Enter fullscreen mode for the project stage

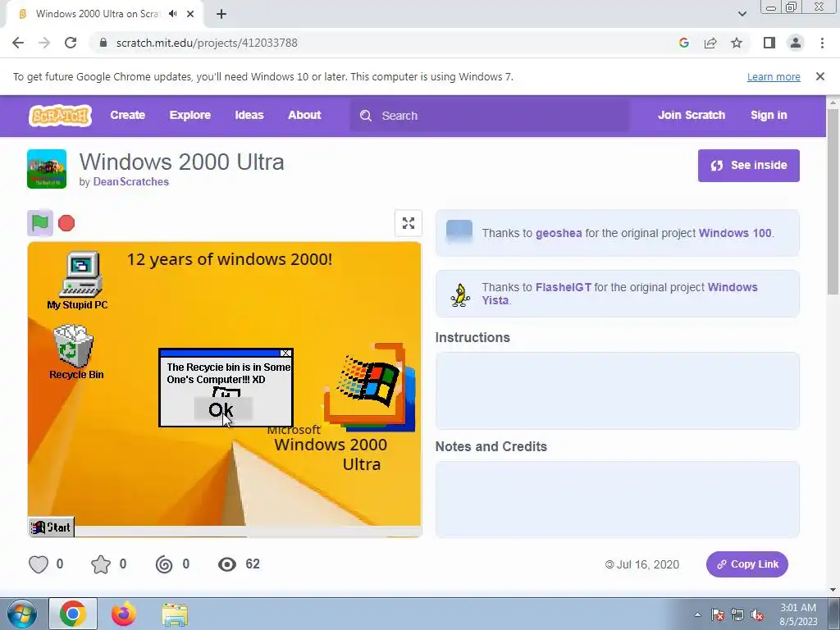pyautogui.click(x=409, y=223)
